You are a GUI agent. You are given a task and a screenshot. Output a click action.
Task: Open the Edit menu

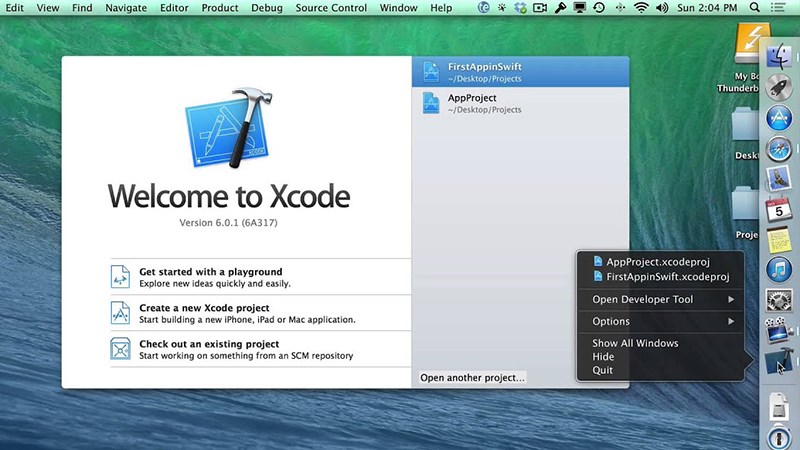[14, 8]
